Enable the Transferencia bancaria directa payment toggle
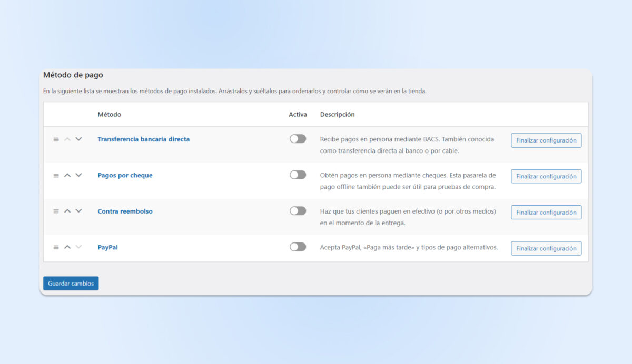The width and height of the screenshot is (632, 364). pos(298,138)
